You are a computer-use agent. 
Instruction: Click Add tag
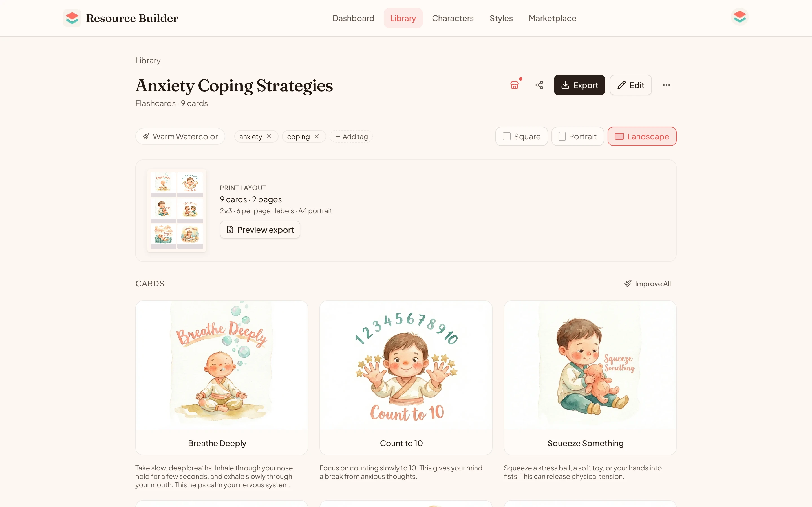[x=351, y=137]
